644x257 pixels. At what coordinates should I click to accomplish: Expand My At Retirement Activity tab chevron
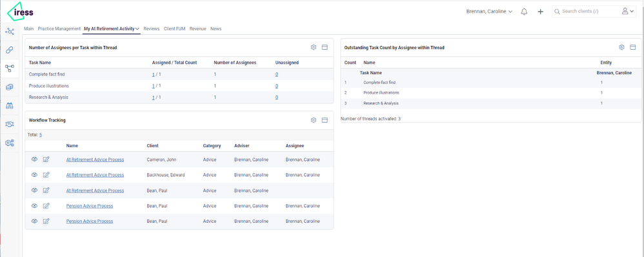(x=137, y=29)
